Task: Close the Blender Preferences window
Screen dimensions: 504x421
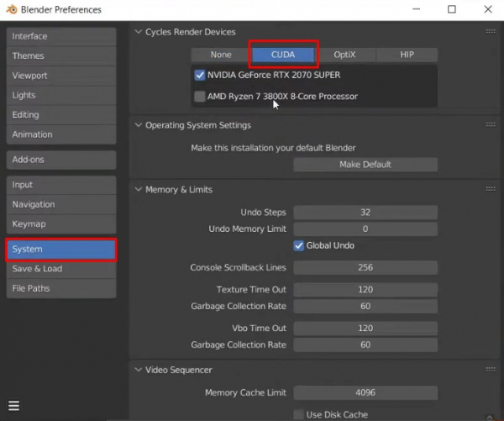Action: coord(488,9)
